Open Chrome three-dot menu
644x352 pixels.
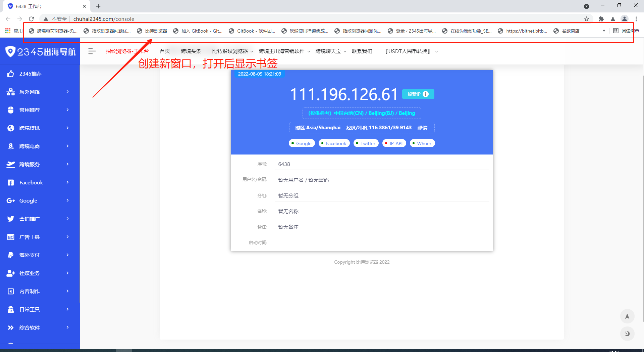tap(636, 19)
